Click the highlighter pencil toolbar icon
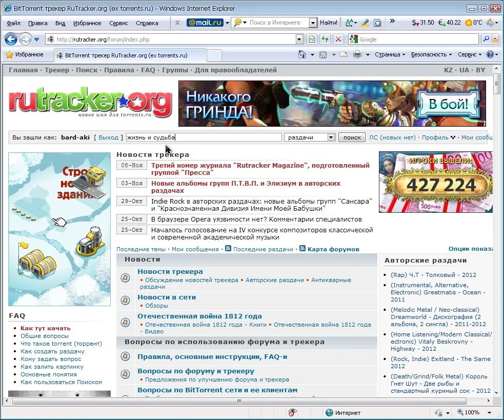Viewport: 504px width, 420px height. pos(365,23)
